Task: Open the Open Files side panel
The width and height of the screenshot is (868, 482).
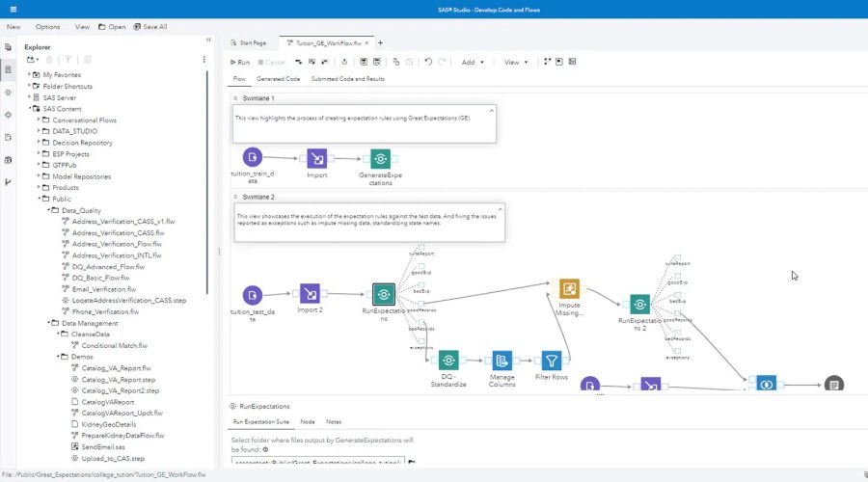Action: pos(8,47)
